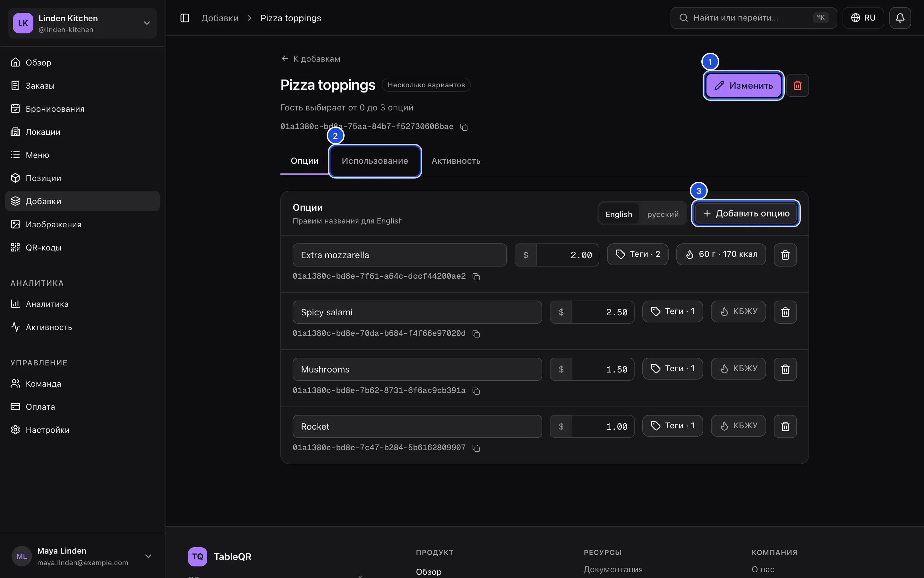This screenshot has width=924, height=578.
Task: Open КБЖУ for Spicy salami
Action: (x=739, y=311)
